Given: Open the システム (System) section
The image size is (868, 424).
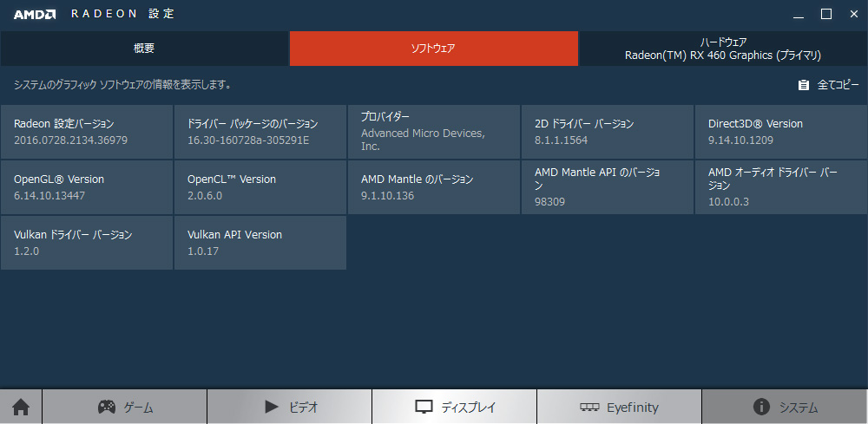Looking at the screenshot, I should (785, 407).
